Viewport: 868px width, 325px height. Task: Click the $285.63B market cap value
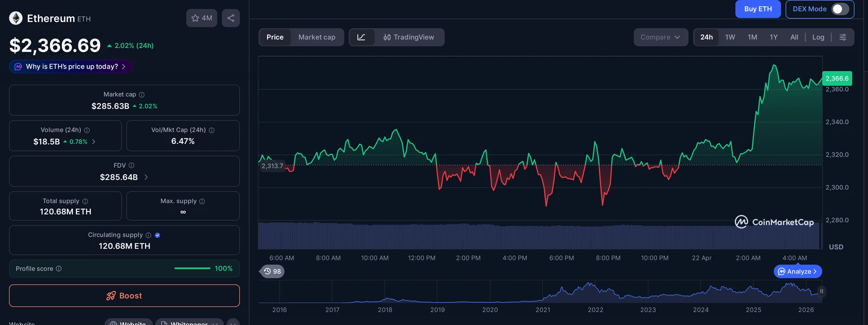110,106
